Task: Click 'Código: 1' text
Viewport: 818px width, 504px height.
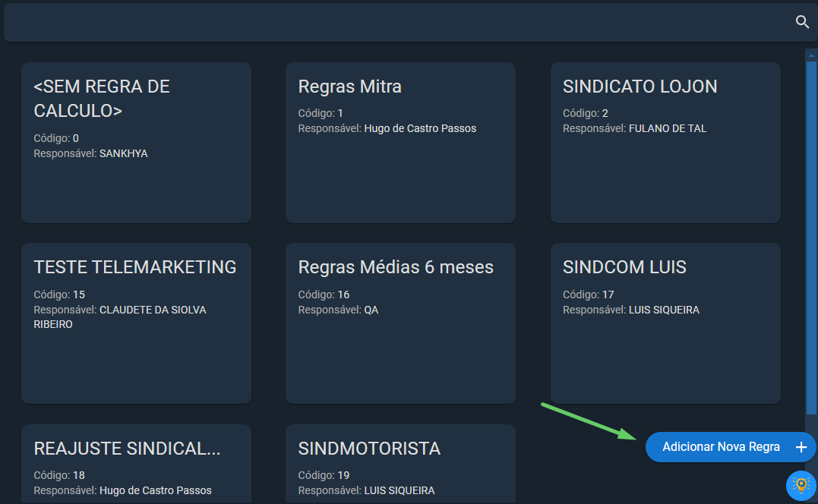Action: click(321, 113)
